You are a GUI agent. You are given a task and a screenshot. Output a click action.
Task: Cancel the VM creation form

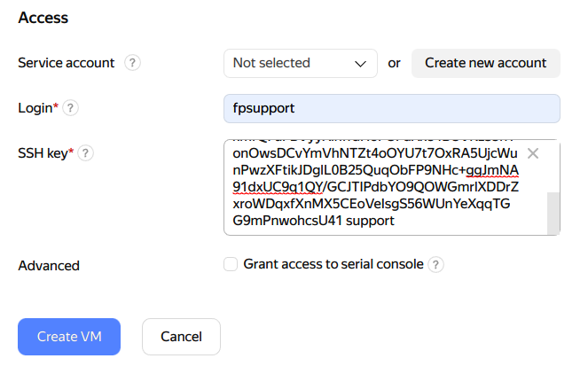pos(181,337)
